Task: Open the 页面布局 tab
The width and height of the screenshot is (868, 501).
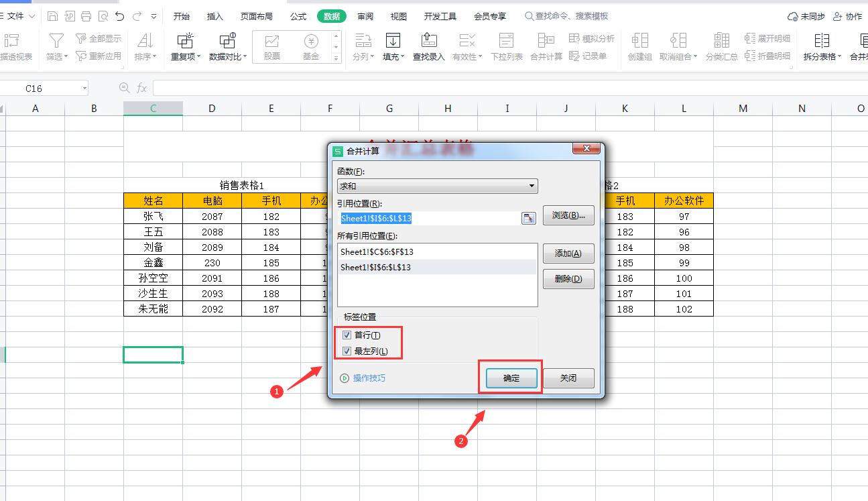Action: click(257, 16)
